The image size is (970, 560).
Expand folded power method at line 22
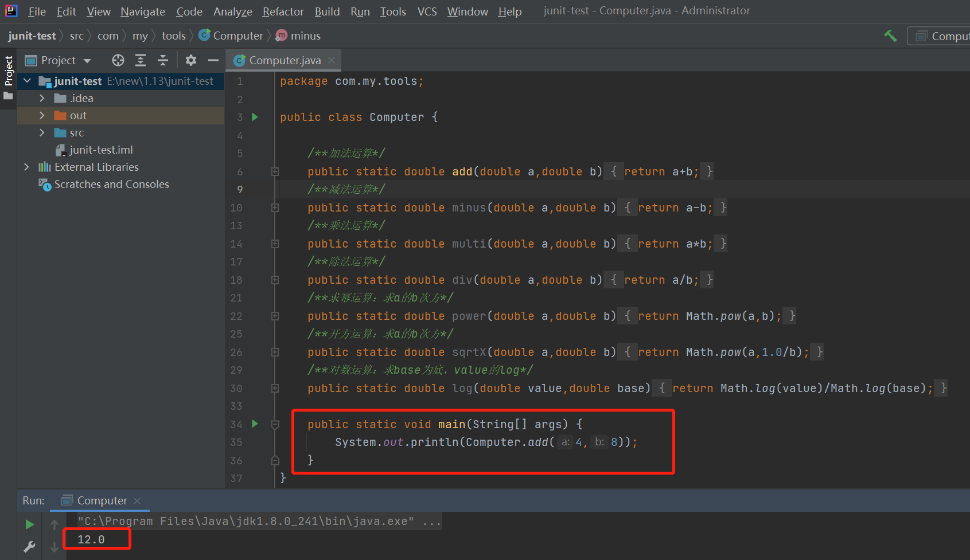point(275,316)
